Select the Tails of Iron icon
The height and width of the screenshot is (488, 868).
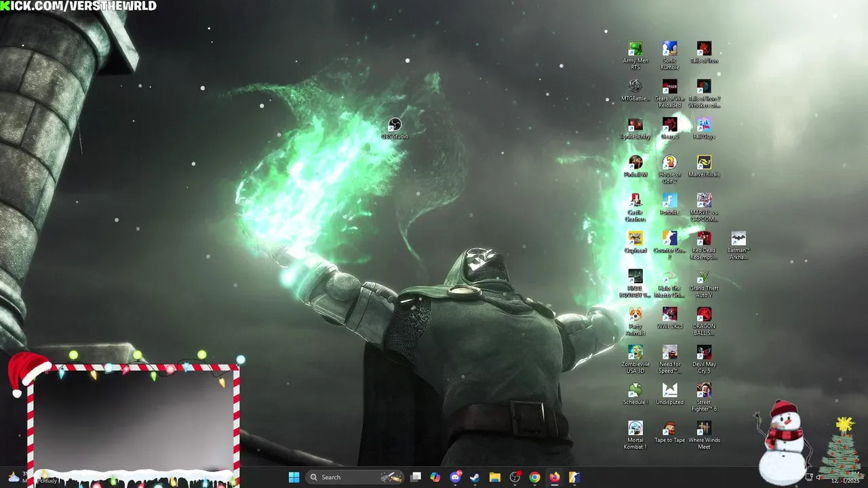(x=705, y=53)
